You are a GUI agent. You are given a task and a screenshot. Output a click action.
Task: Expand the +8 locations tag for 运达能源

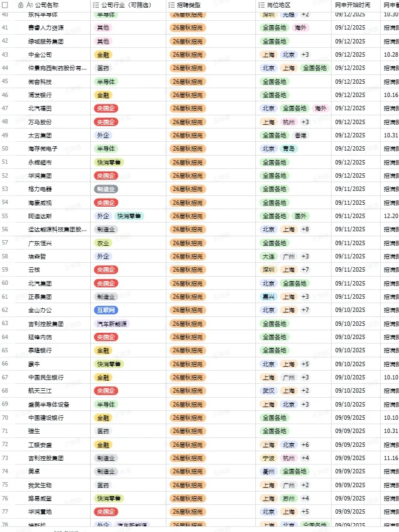305,229
